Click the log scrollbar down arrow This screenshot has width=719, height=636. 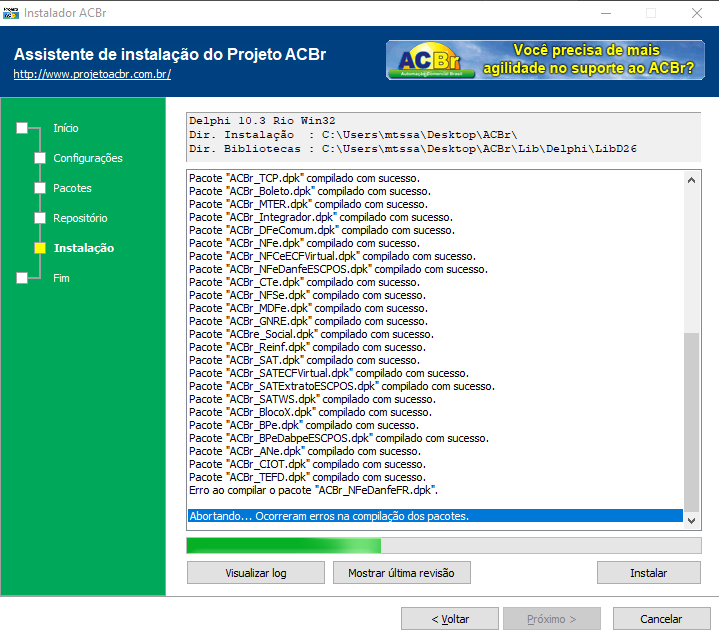[691, 520]
